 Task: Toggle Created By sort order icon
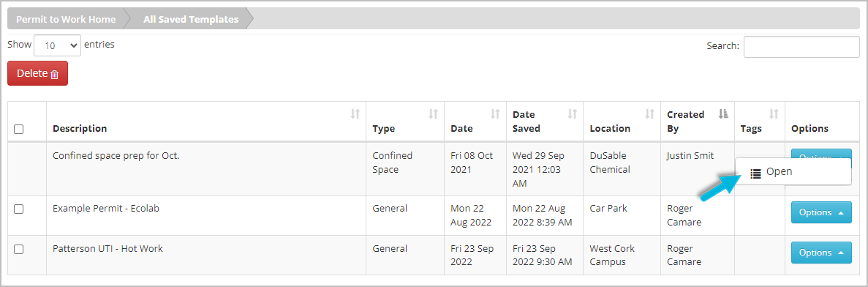pyautogui.click(x=723, y=114)
